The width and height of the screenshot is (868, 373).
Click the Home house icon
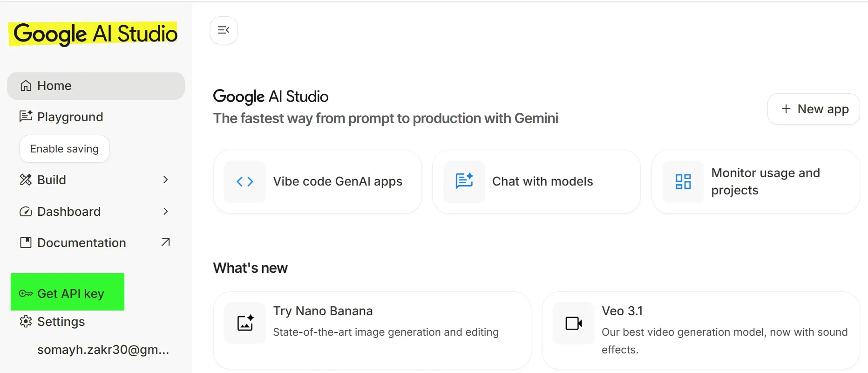click(x=26, y=86)
